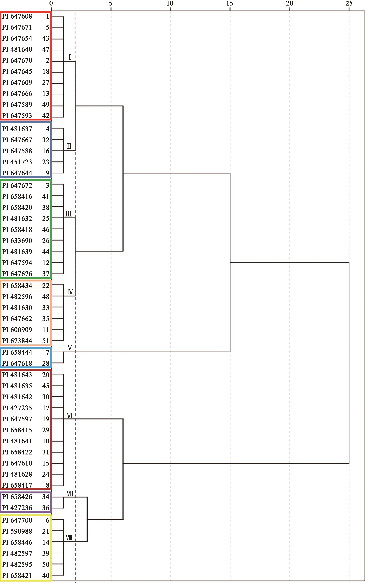Click the cluster III Roman numeral label
Viewport: 370px width, 588px height.
coord(69,214)
